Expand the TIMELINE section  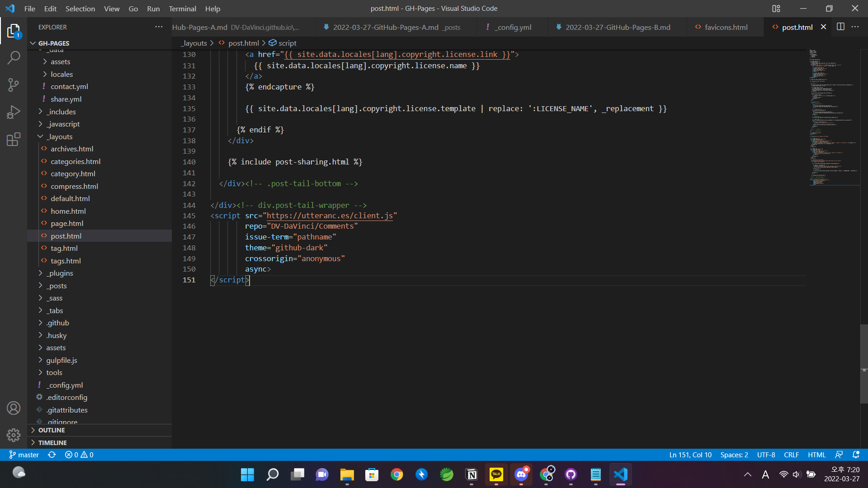coord(52,443)
